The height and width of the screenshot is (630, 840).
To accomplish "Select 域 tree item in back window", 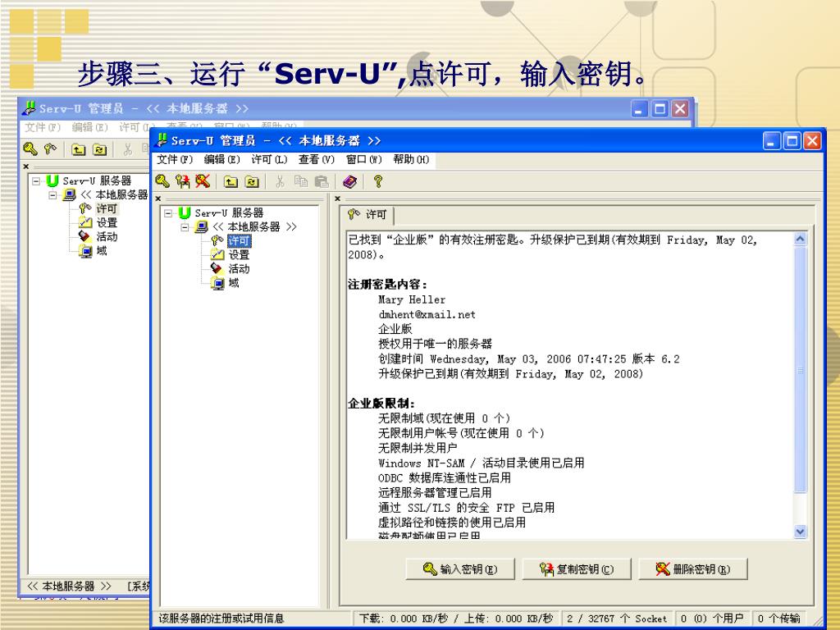I will [101, 251].
